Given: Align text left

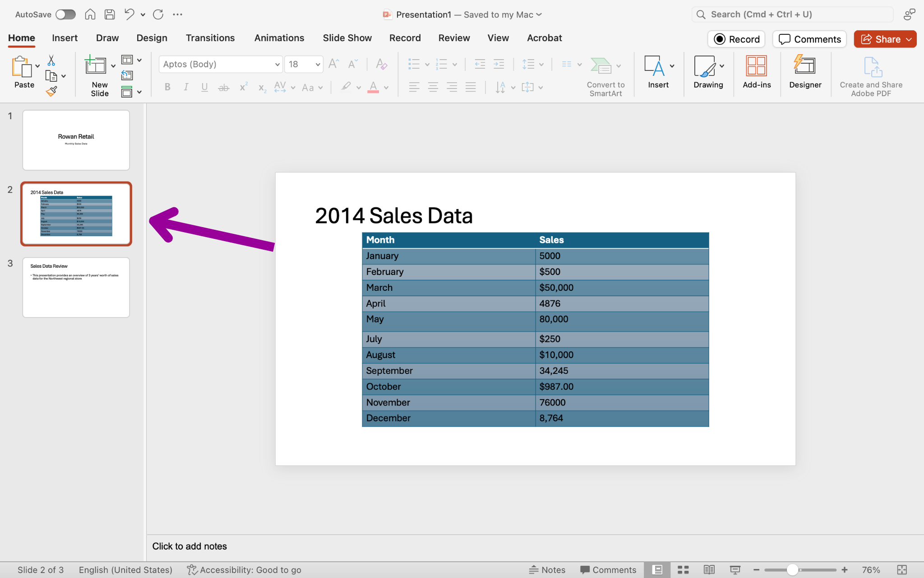Looking at the screenshot, I should coord(414,87).
